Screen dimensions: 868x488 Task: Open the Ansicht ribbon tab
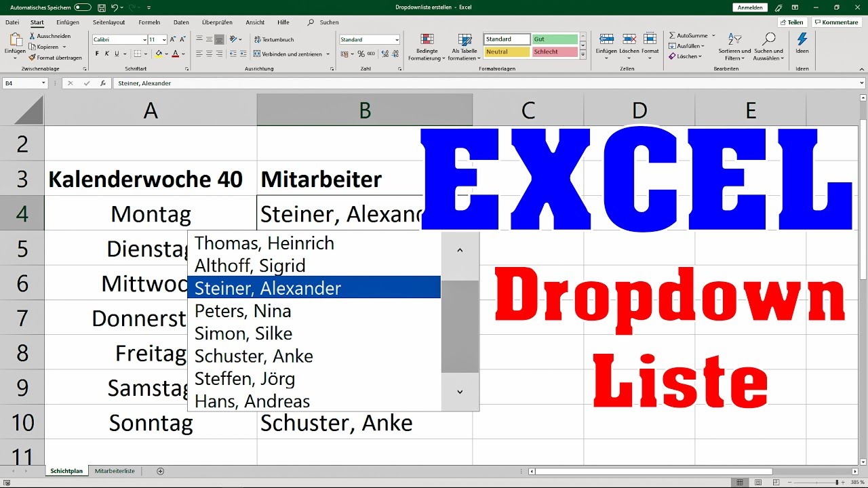[255, 22]
